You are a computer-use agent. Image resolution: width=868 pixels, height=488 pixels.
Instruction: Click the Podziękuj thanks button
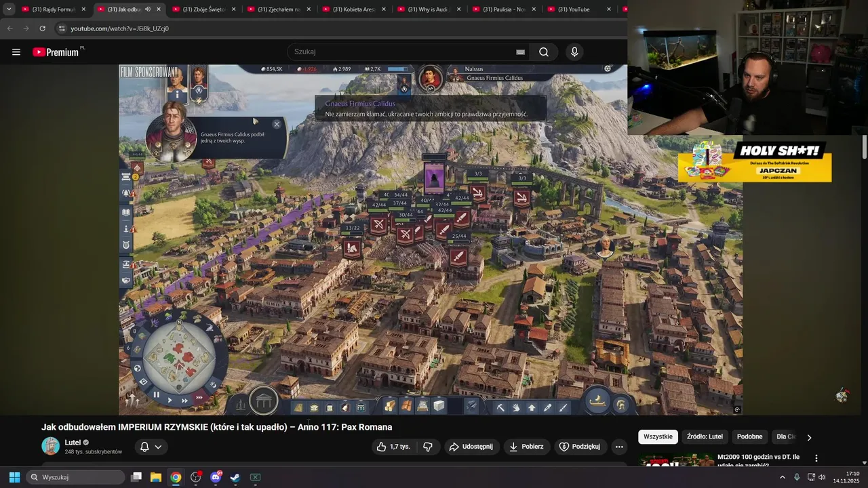pyautogui.click(x=580, y=447)
